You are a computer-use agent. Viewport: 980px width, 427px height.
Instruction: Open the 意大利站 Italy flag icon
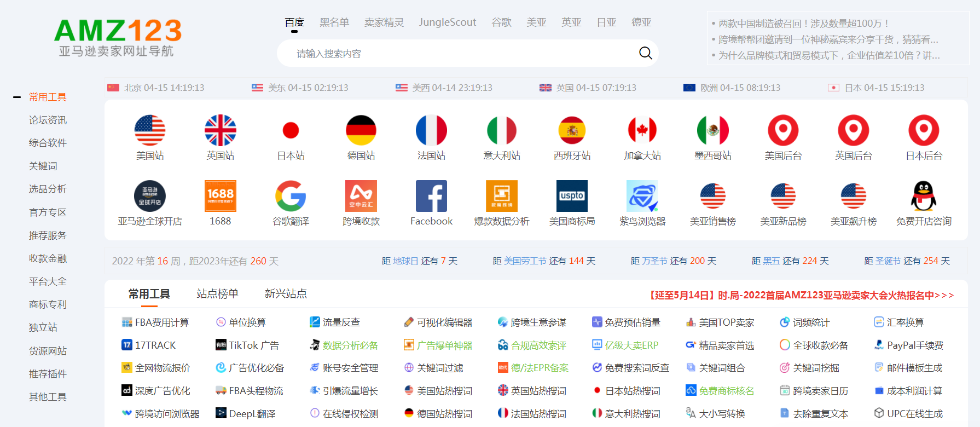click(502, 130)
